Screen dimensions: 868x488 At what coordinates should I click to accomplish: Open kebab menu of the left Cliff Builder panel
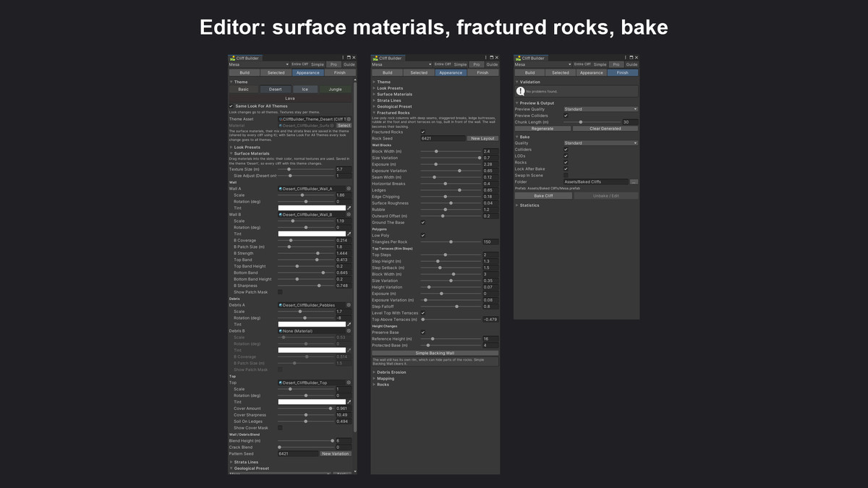[x=344, y=58]
